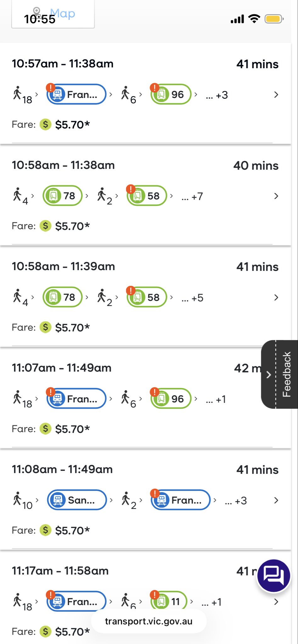Tap the transport.vic.gov.au address pill
298x644 pixels.
pyautogui.click(x=149, y=621)
